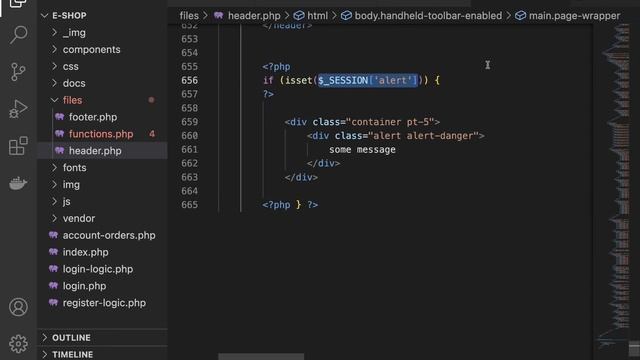Click main.page-wrapper breadcrumb segment

click(x=574, y=16)
